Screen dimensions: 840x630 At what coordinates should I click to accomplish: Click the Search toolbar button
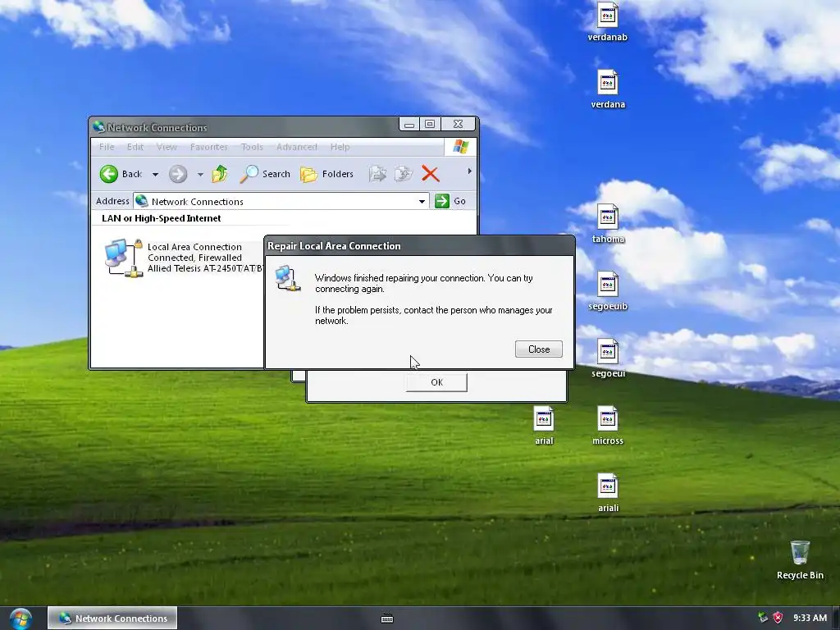265,174
